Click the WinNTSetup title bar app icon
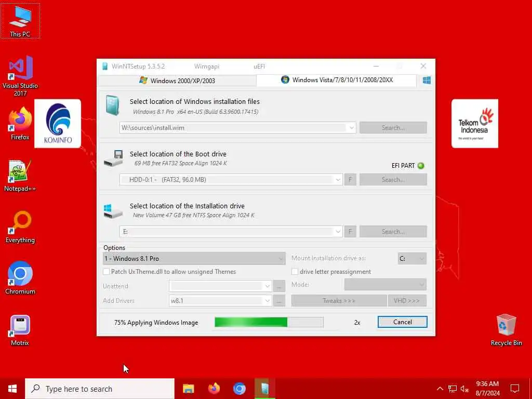The image size is (532, 399). [105, 66]
